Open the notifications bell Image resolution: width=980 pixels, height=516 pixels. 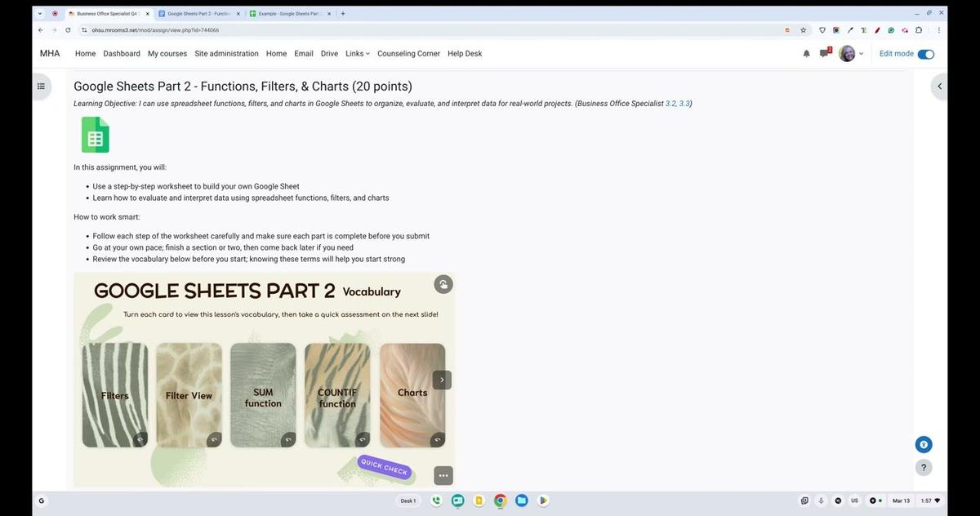coord(806,53)
